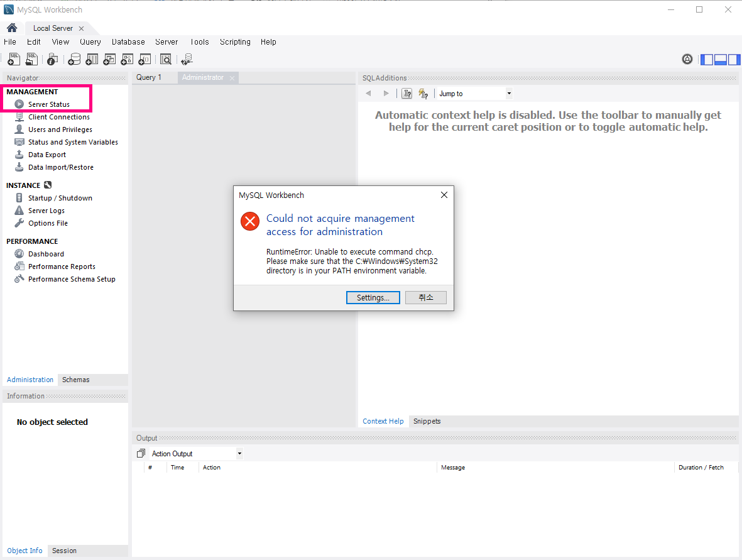This screenshot has height=560, width=742.
Task: Open Status and System Variables
Action: pos(73,142)
